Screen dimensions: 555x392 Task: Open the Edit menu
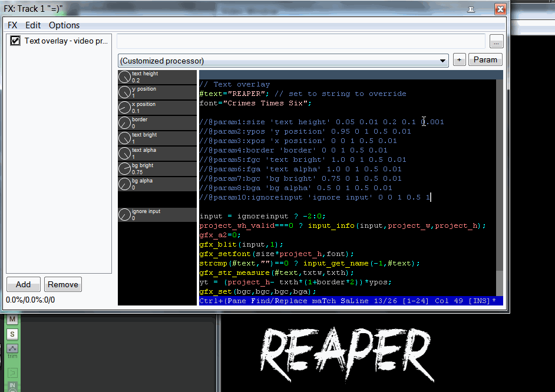click(x=33, y=25)
